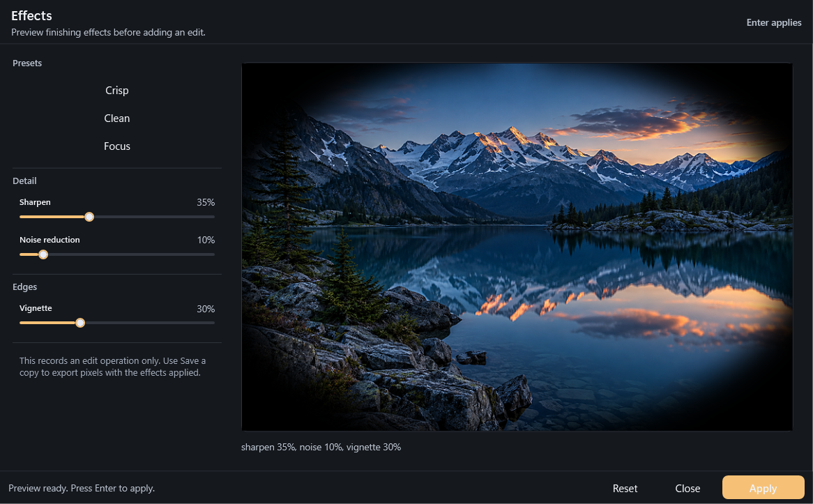This screenshot has width=813, height=504.
Task: Click the Vignette slider handle
Action: click(x=80, y=323)
